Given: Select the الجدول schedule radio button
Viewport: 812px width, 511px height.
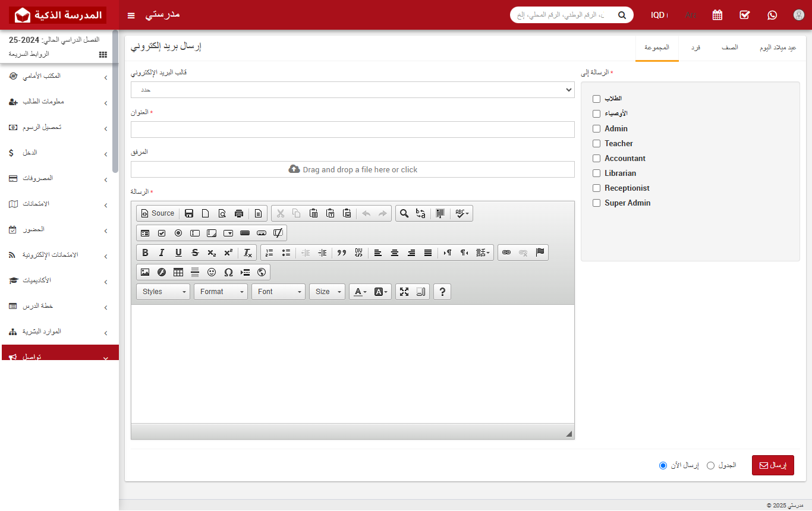Looking at the screenshot, I should (710, 465).
